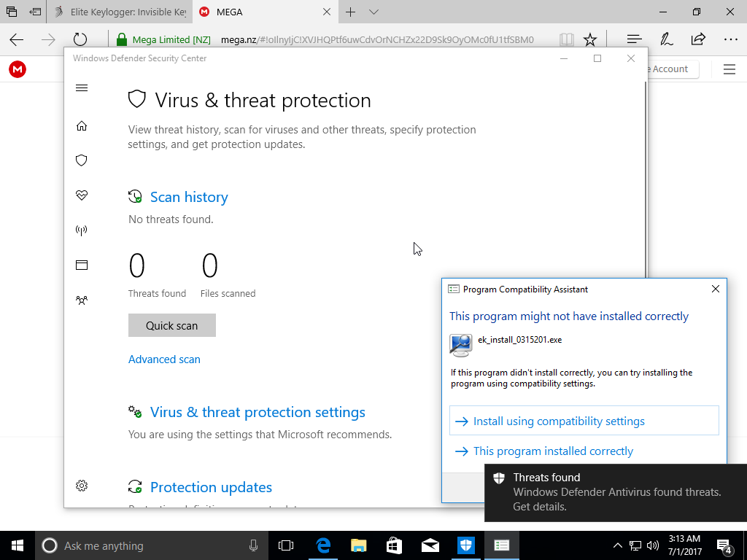Select the shield virus protection sidebar icon

(82, 160)
